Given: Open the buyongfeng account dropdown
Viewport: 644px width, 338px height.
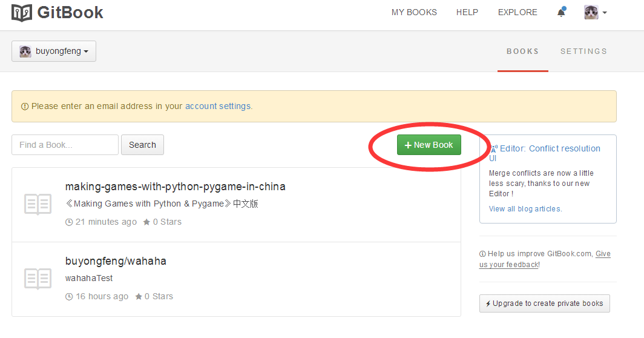Looking at the screenshot, I should coord(54,51).
